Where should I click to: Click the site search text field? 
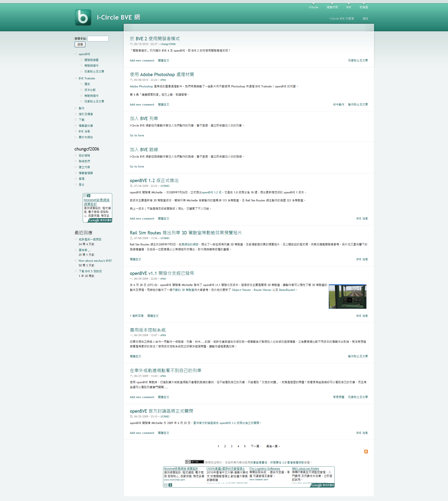[x=98, y=39]
